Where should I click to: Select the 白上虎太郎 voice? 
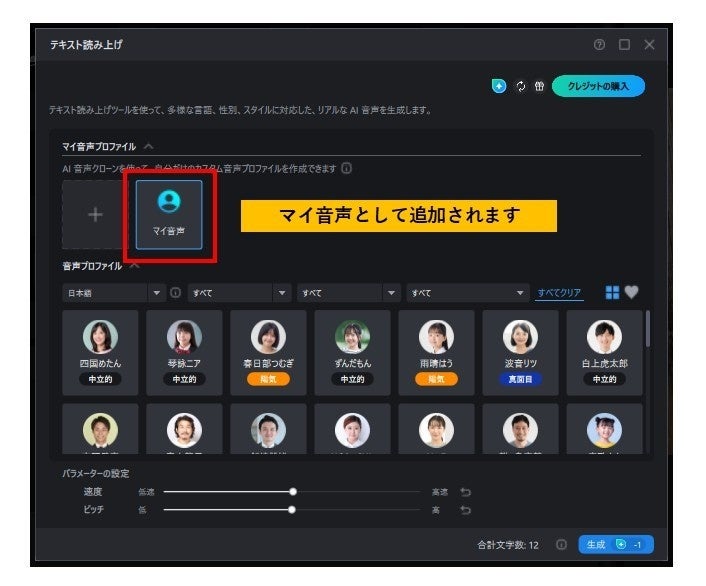pos(605,353)
